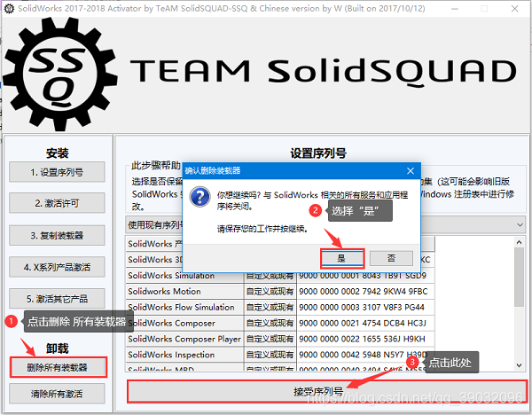This screenshot has width=532, height=415.
Task: Click the '5. 激活其它产品' button
Action: tap(57, 299)
